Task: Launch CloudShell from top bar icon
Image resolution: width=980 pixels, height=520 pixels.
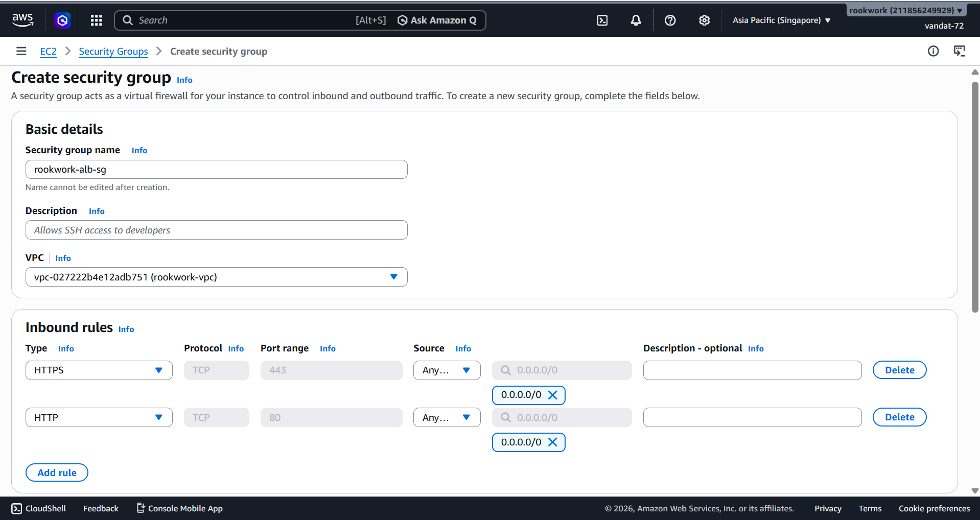Action: [602, 20]
